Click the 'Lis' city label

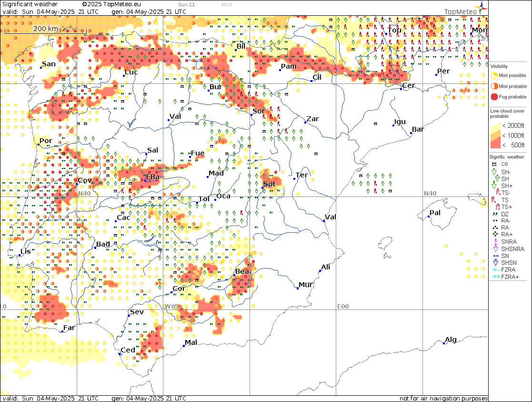click(x=26, y=251)
